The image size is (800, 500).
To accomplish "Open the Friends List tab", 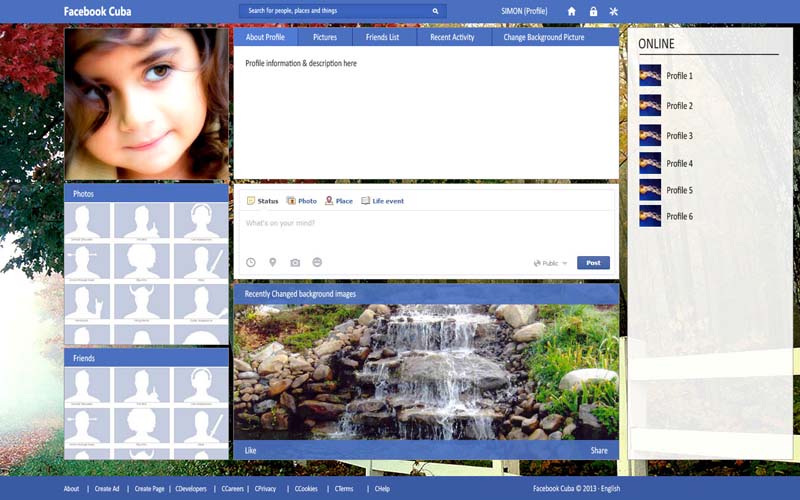I will (383, 37).
